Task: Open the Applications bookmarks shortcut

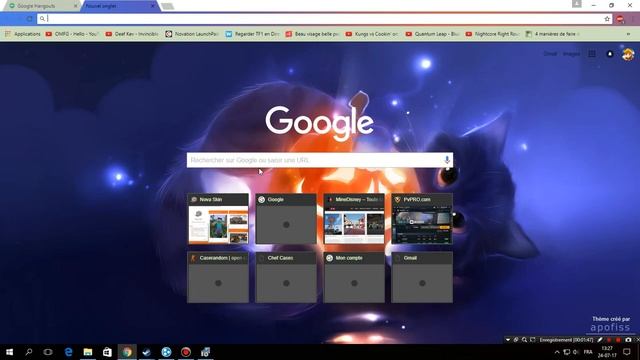Action: click(x=23, y=34)
